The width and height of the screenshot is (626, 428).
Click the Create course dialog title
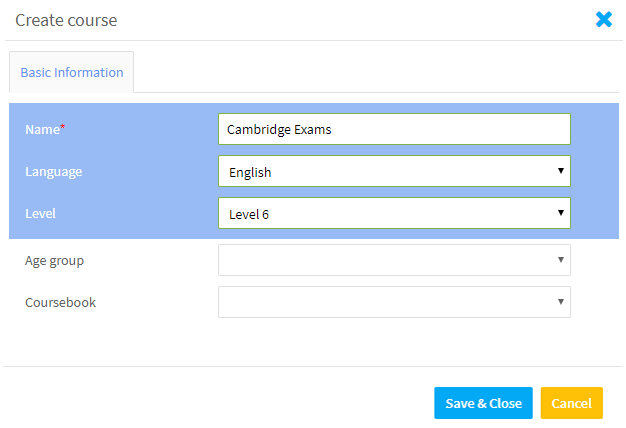pos(66,20)
